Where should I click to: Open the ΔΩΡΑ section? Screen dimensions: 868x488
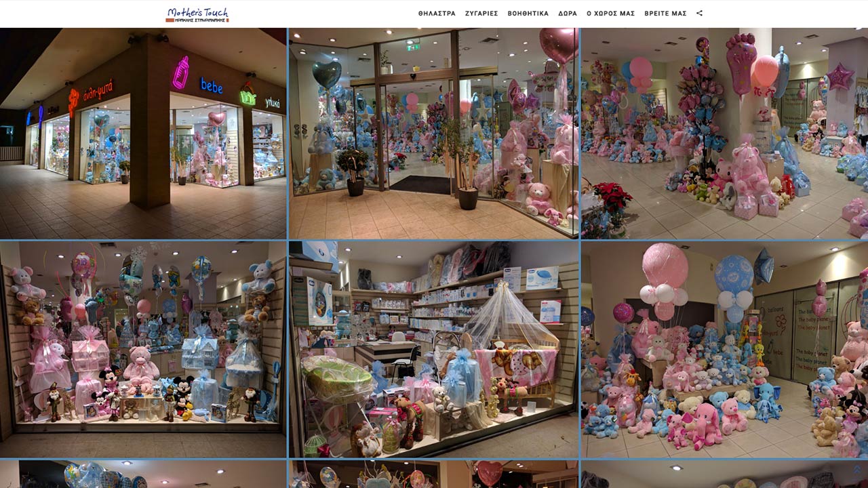(x=568, y=14)
